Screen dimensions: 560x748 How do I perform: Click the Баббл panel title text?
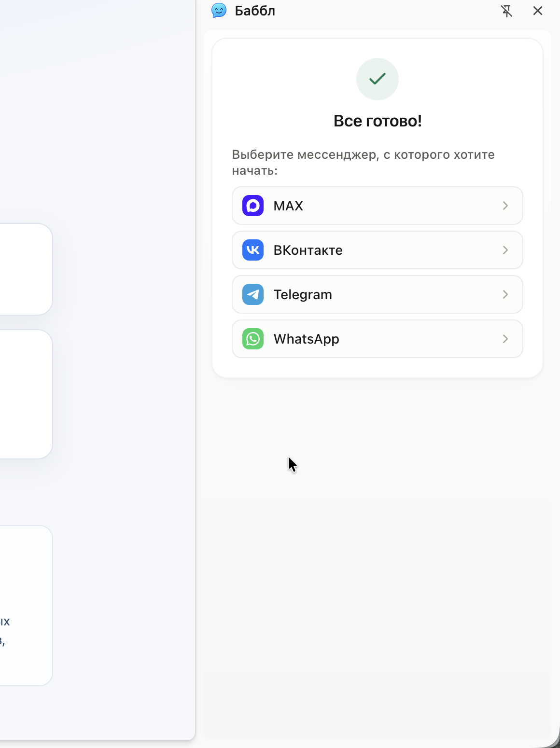(255, 11)
